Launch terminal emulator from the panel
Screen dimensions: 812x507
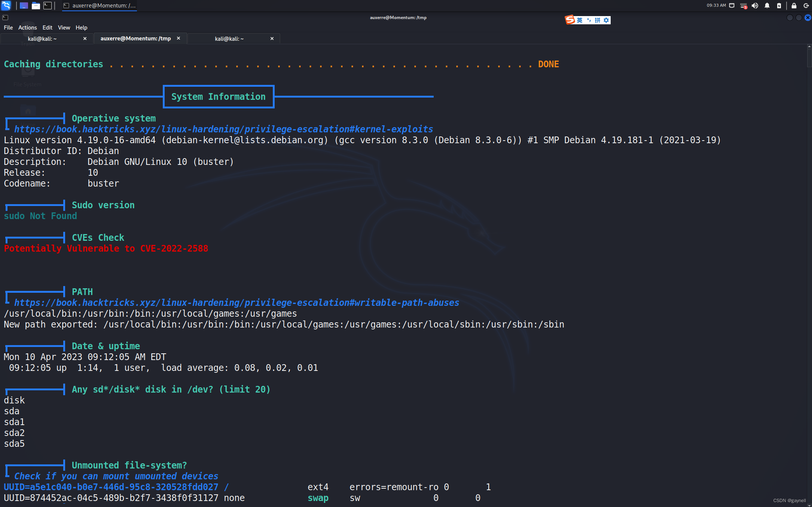(48, 6)
